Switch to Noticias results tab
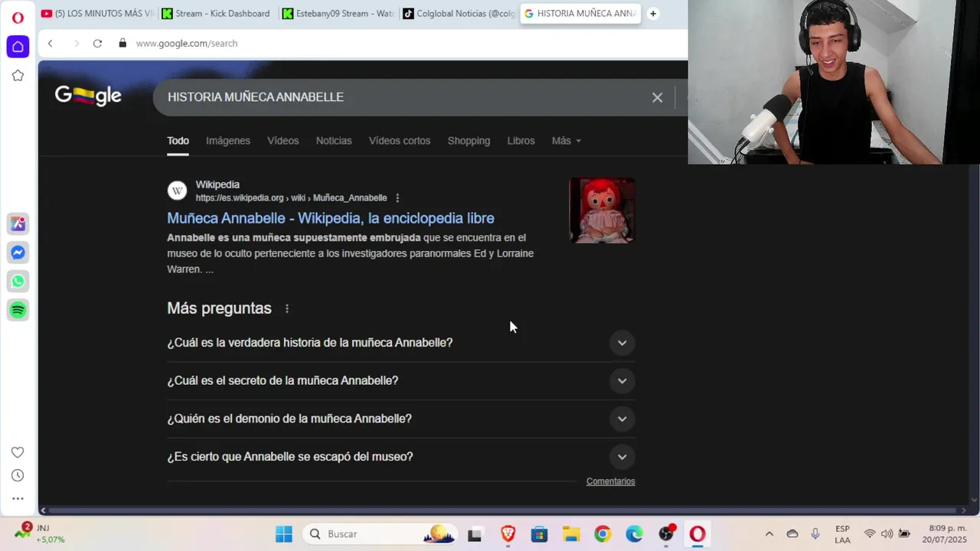Image resolution: width=980 pixels, height=551 pixels. pos(334,141)
